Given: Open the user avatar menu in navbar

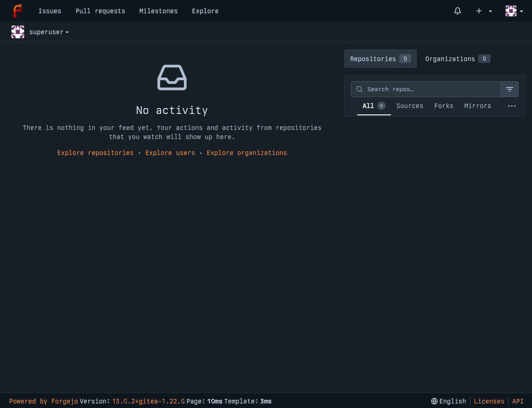Looking at the screenshot, I should 514,11.
